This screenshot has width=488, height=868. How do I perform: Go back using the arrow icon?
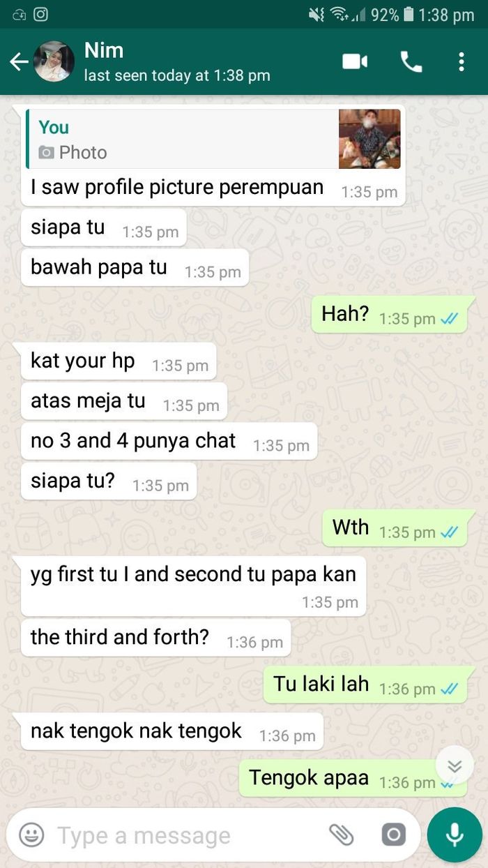point(19,62)
